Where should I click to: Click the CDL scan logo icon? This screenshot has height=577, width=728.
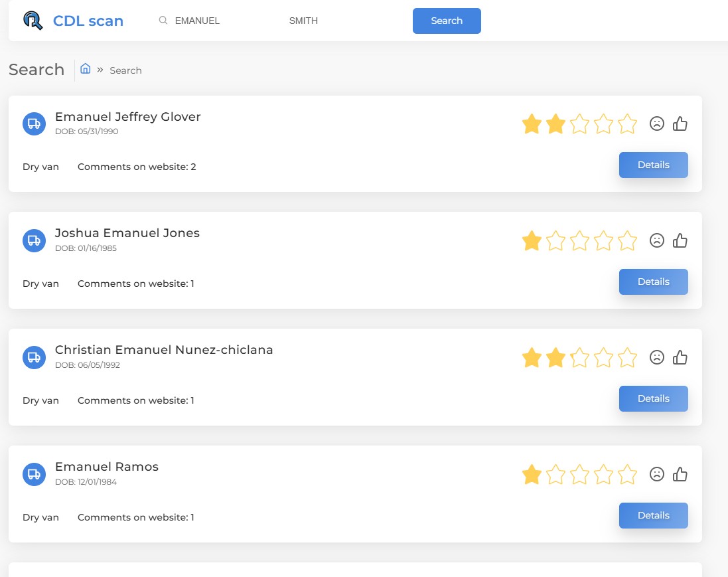[33, 21]
